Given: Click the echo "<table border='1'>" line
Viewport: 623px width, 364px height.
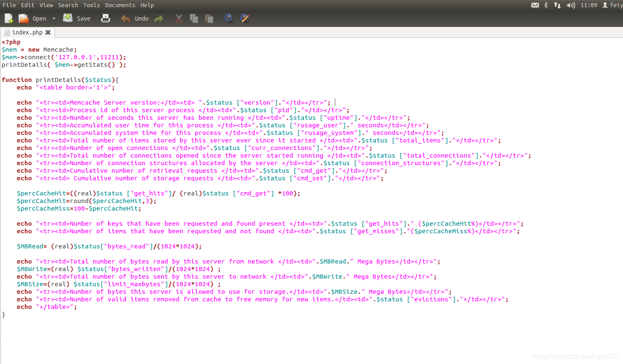Looking at the screenshot, I should click(66, 87).
